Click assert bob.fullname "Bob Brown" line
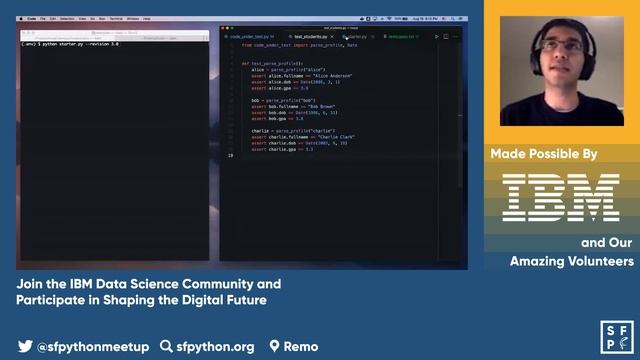 (293, 107)
